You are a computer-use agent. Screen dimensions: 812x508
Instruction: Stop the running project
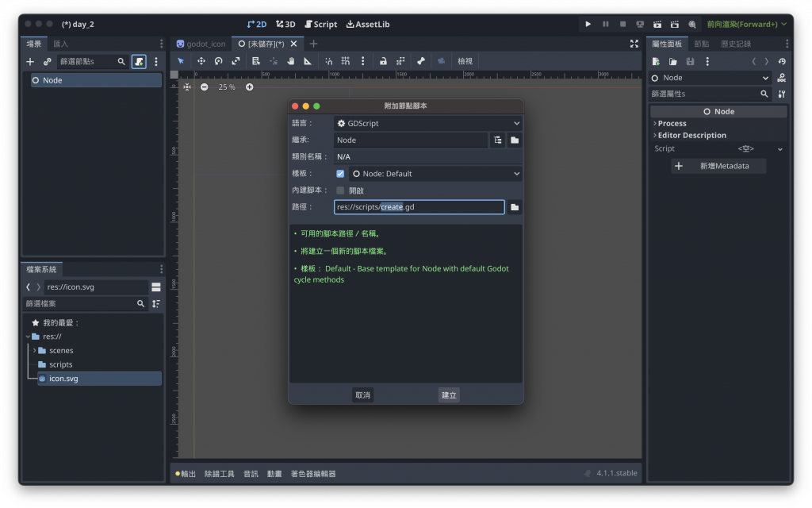[623, 24]
